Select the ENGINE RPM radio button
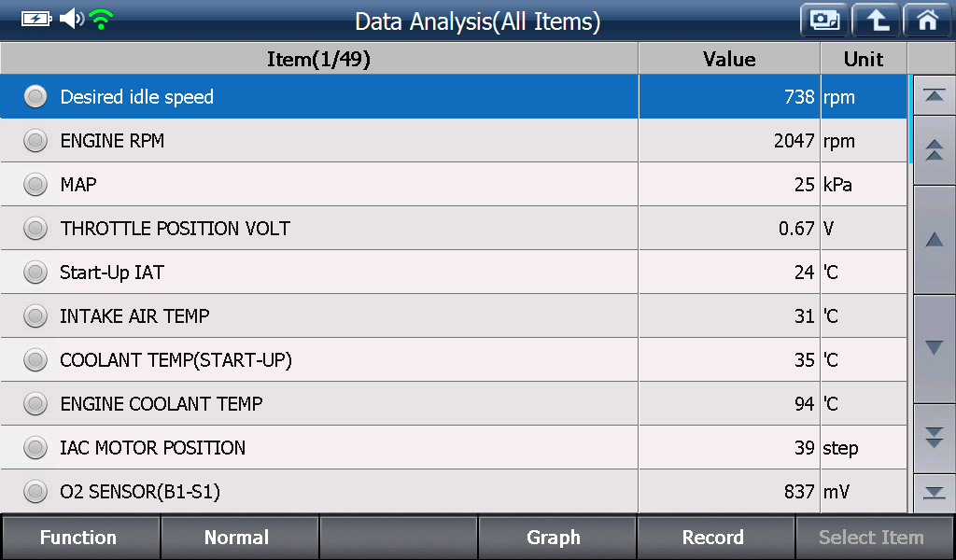956x560 pixels. 35,141
